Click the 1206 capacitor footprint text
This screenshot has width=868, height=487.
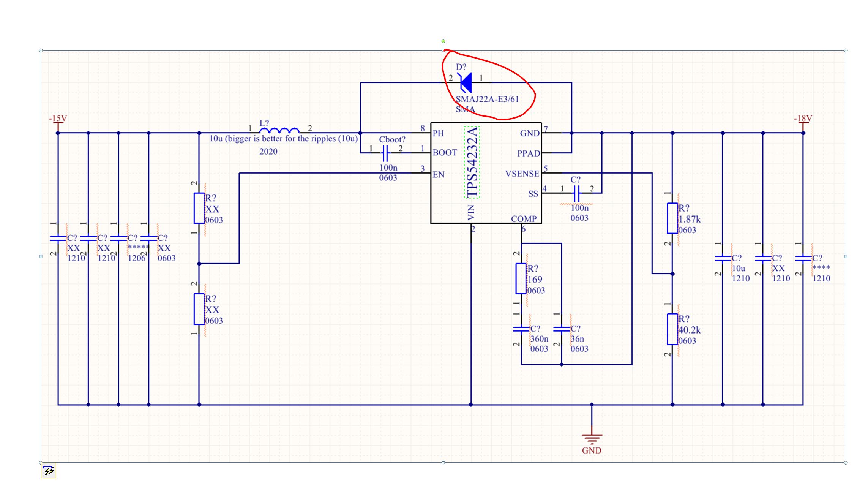137,258
